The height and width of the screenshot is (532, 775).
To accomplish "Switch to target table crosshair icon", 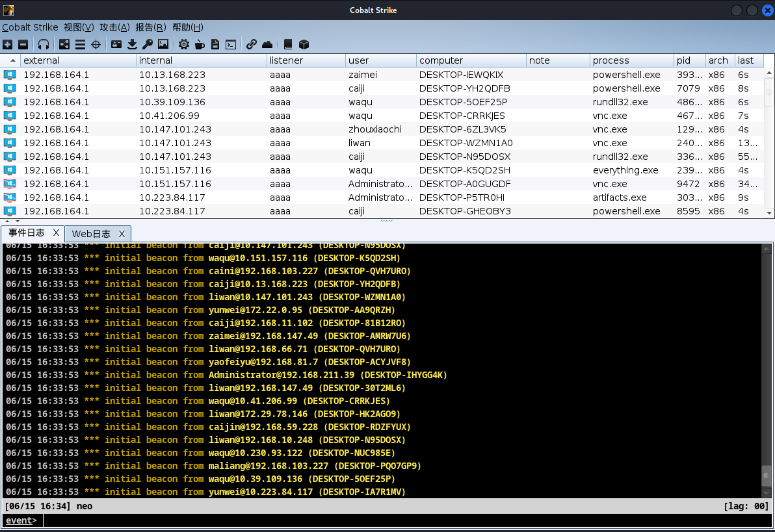I will pos(96,44).
